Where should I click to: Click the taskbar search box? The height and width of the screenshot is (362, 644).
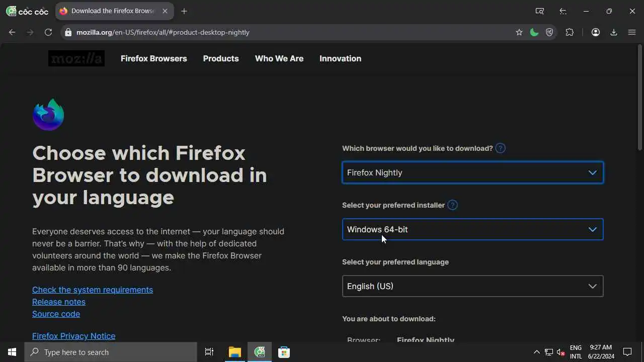pyautogui.click(x=111, y=352)
